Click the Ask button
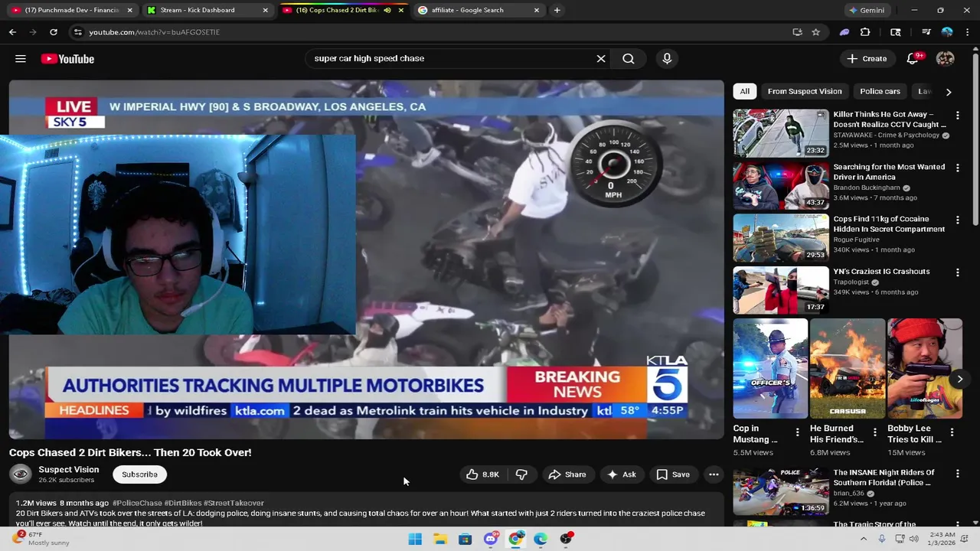This screenshot has height=551, width=980. click(622, 474)
